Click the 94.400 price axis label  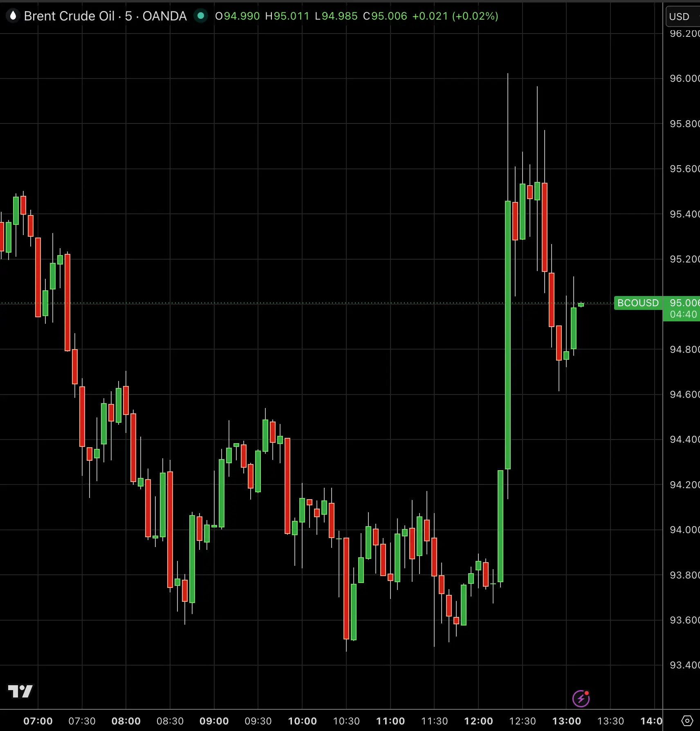pyautogui.click(x=684, y=439)
